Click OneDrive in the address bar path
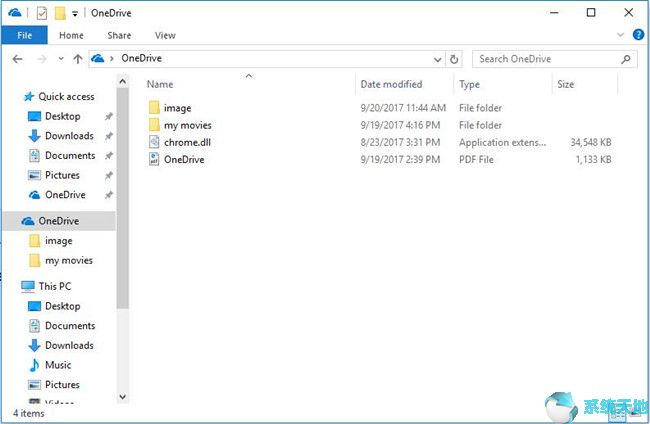The image size is (650, 424). pyautogui.click(x=141, y=58)
